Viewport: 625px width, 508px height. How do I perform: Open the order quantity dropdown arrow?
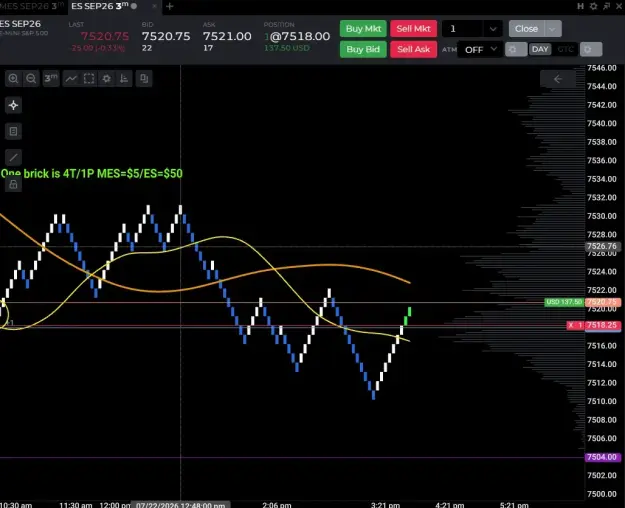493,29
